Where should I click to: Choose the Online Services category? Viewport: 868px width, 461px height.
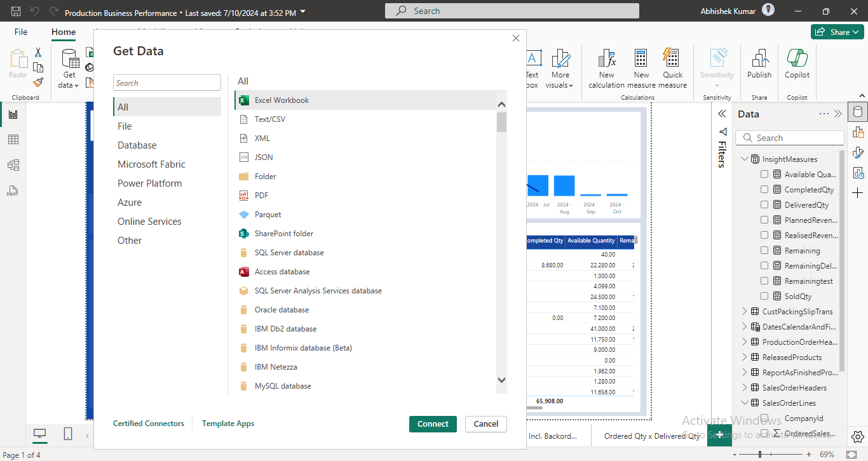point(149,222)
